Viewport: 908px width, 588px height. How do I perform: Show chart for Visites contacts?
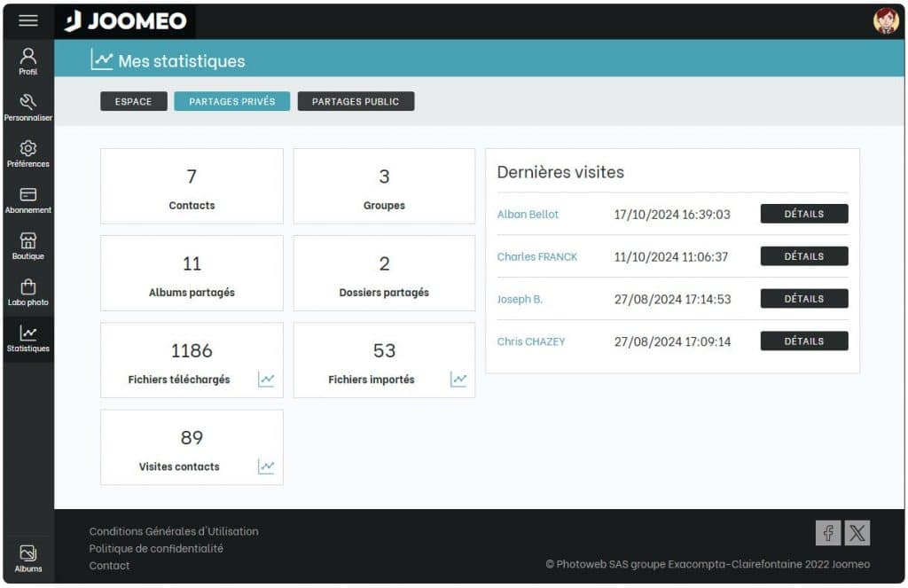[266, 466]
